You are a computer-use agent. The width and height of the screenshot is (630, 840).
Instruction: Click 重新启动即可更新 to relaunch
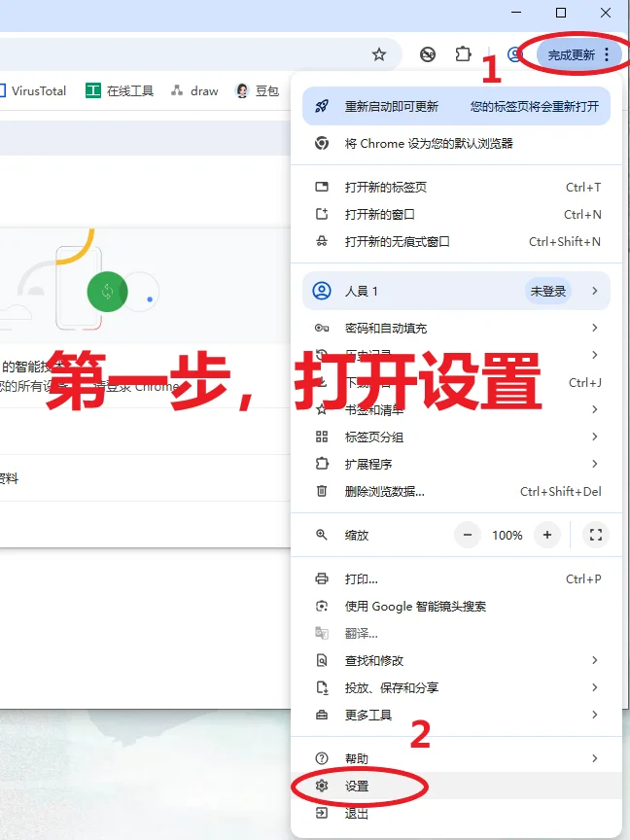click(456, 106)
